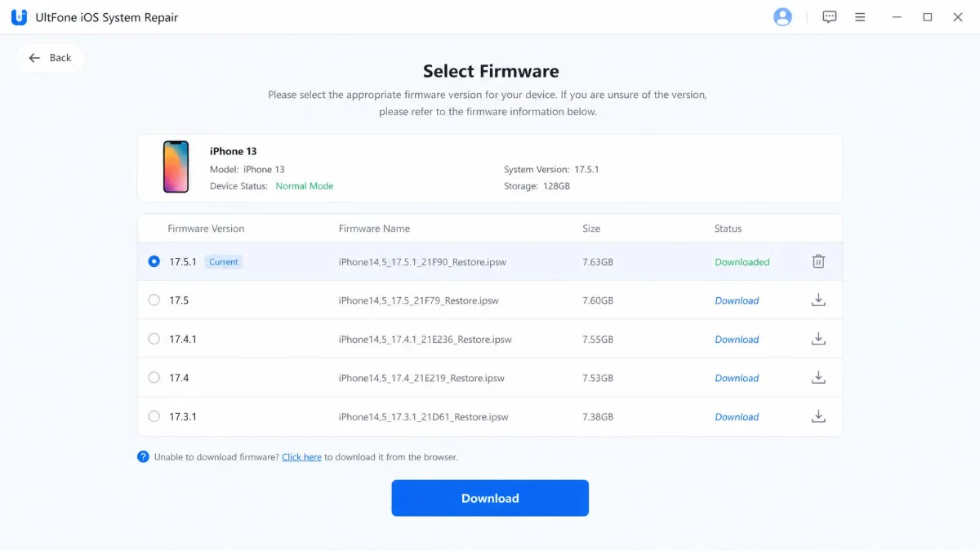Image resolution: width=980 pixels, height=551 pixels.
Task: Click iPhone14,5_17.3.1_21D61_Restore.ipsw firmware name
Action: (423, 416)
